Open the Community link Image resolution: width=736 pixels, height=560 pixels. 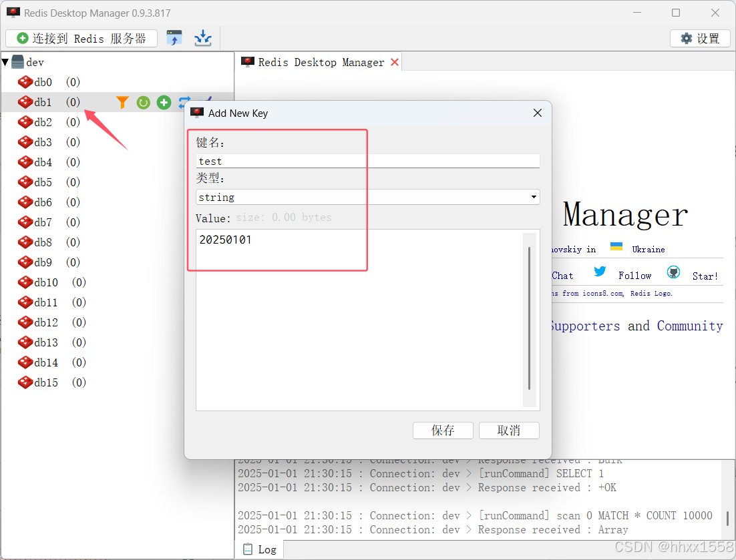point(689,326)
